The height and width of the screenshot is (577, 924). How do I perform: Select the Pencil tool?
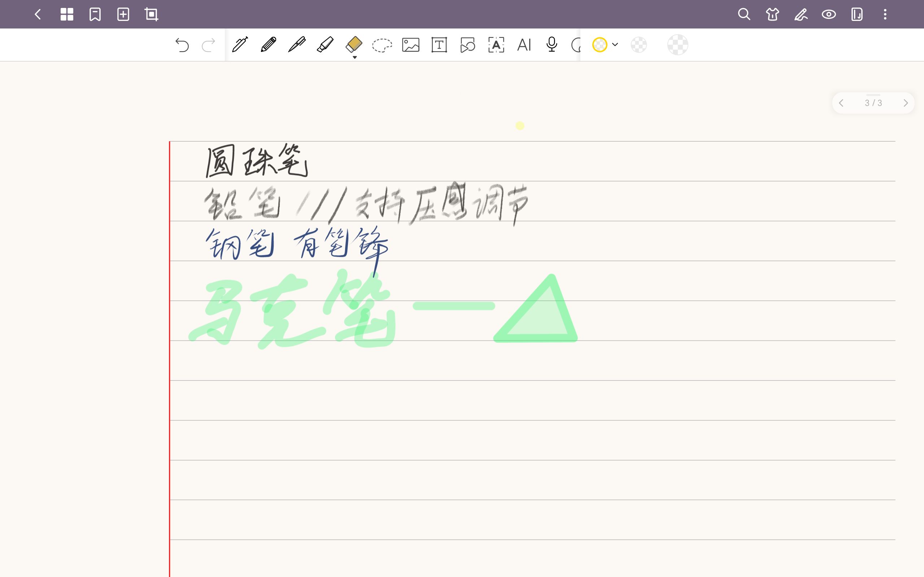point(269,45)
